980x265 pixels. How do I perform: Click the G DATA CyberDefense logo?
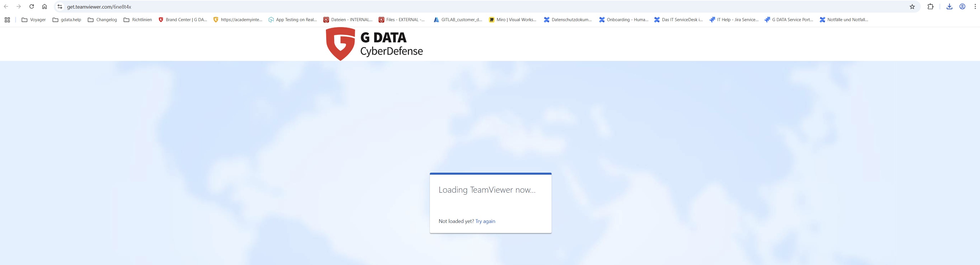pos(374,44)
